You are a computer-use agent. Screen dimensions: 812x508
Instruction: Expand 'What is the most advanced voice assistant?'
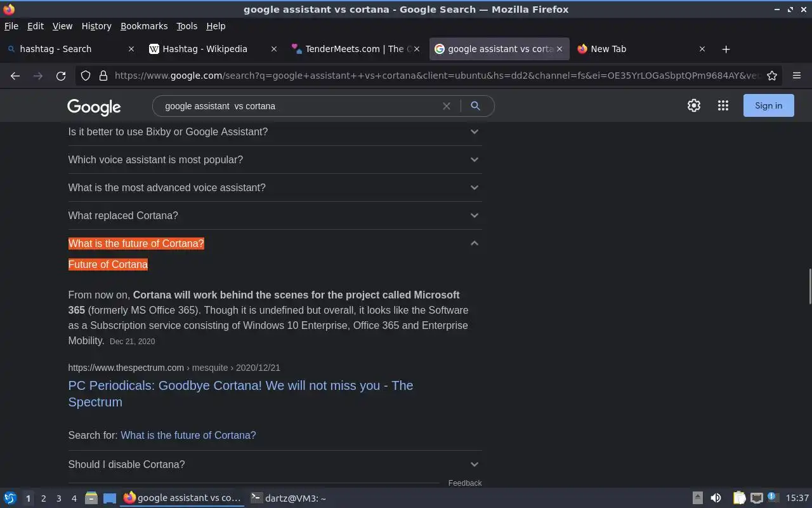275,187
